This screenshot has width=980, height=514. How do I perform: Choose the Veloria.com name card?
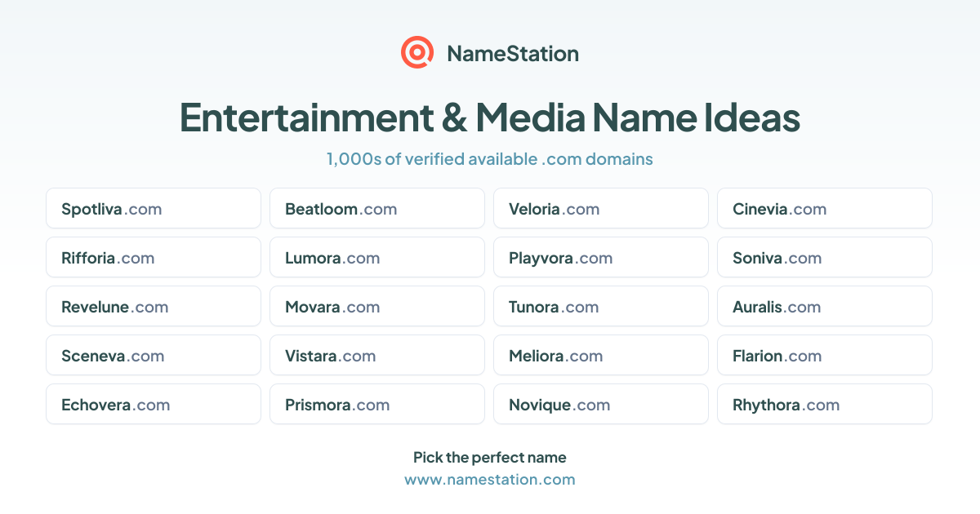[x=601, y=208]
